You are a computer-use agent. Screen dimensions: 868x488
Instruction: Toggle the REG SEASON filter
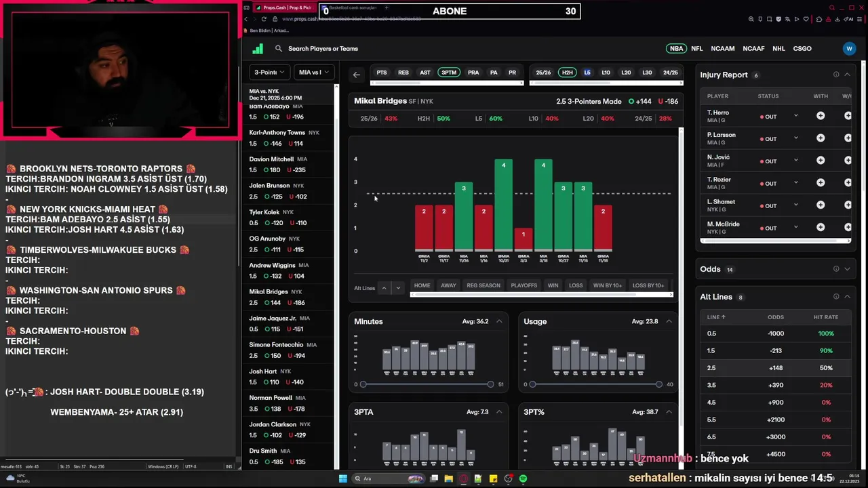(x=484, y=285)
